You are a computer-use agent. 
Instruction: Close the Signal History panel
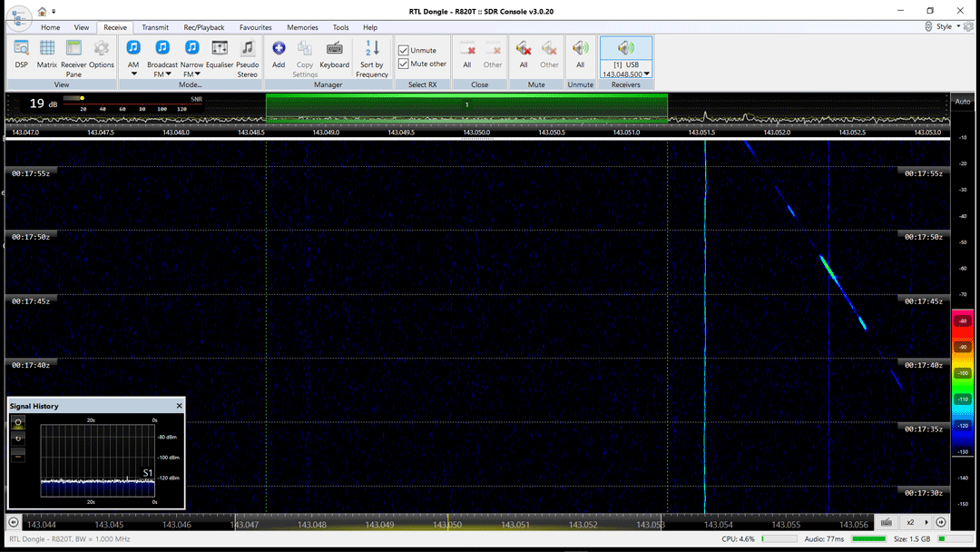point(180,406)
